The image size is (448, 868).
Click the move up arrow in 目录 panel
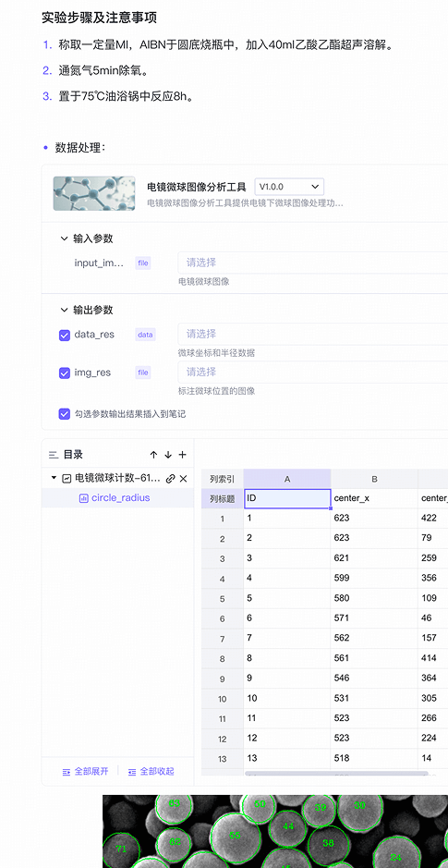(x=153, y=455)
